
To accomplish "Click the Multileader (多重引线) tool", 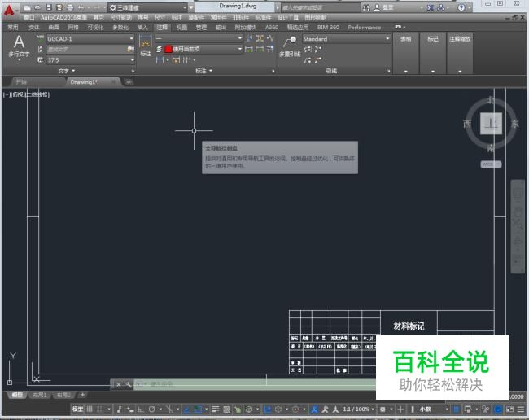I will [290, 46].
